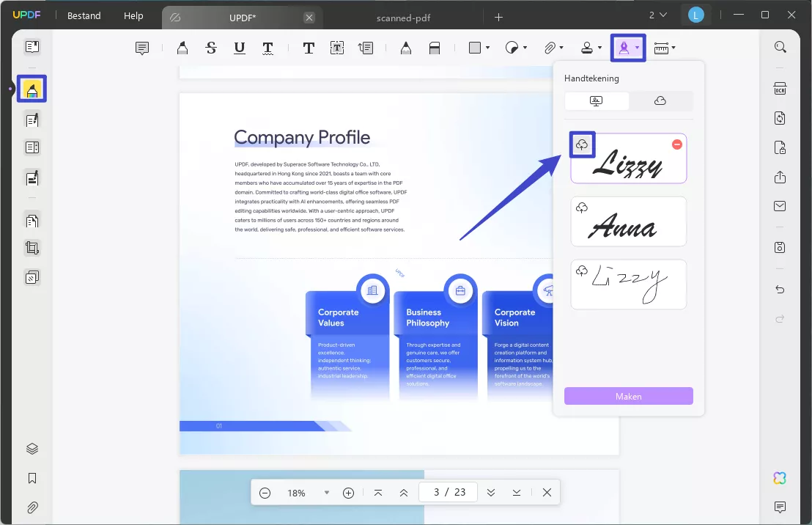Image resolution: width=812 pixels, height=525 pixels.
Task: Upload Anna signature to cloud
Action: click(x=582, y=208)
